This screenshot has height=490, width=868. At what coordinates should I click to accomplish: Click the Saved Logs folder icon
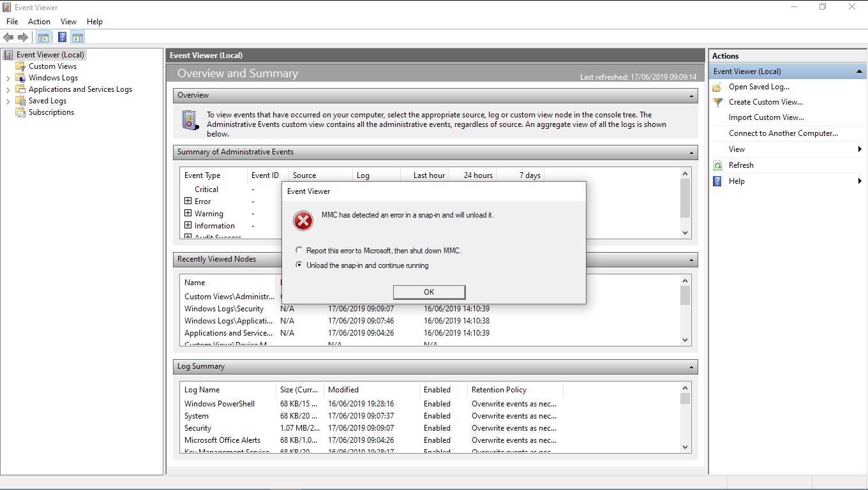(20, 101)
